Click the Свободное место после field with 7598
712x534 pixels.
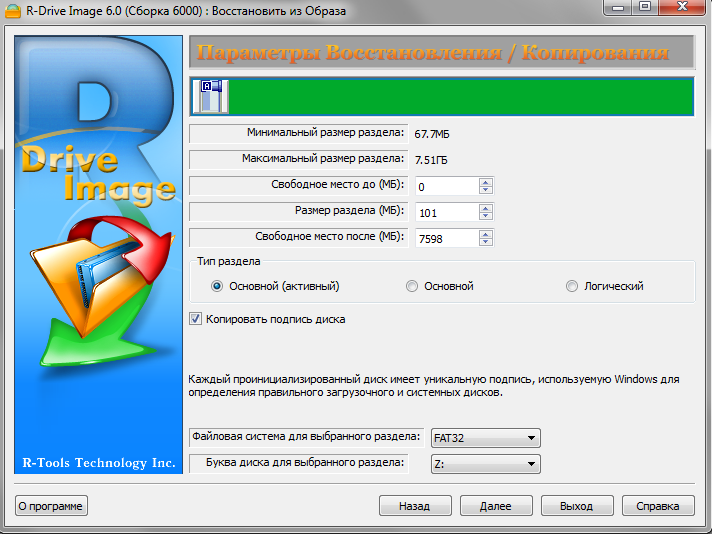coord(447,238)
